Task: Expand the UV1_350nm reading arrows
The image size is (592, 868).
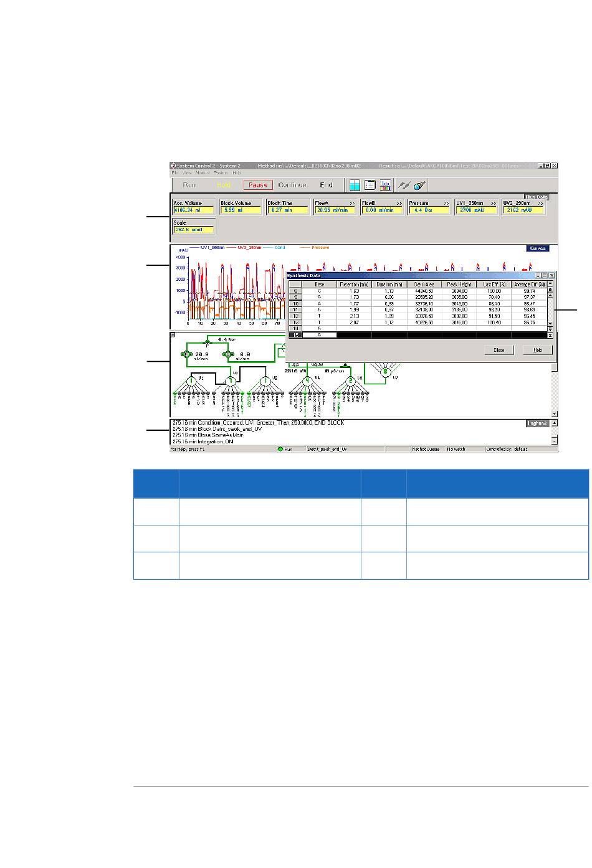Action: click(x=492, y=203)
